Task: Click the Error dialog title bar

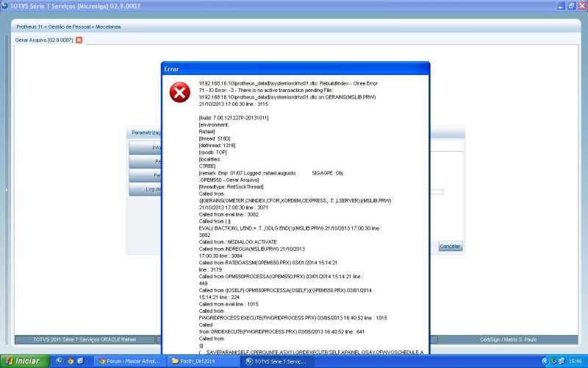Action: (295, 68)
